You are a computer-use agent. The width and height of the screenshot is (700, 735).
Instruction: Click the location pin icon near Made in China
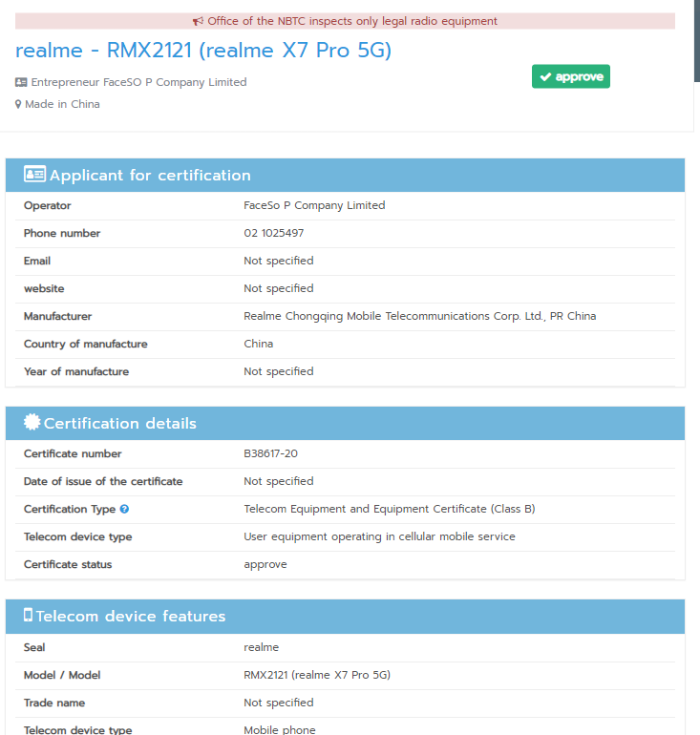coord(18,104)
